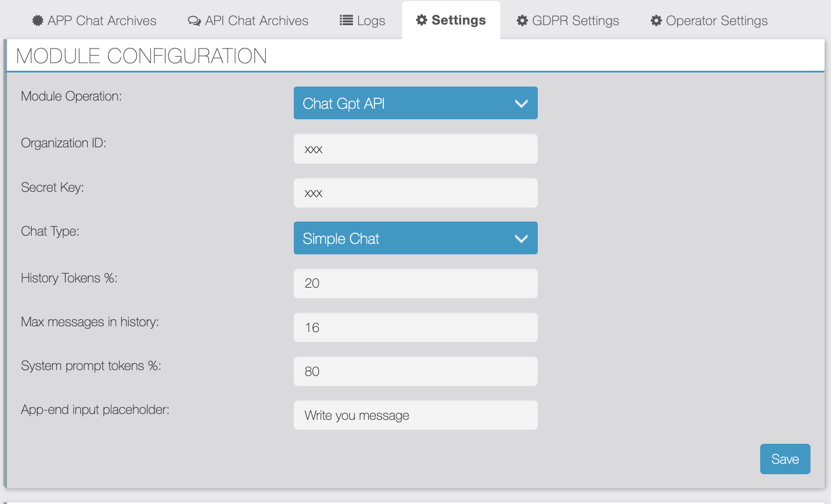Click the list icon beside Logs

click(x=346, y=20)
